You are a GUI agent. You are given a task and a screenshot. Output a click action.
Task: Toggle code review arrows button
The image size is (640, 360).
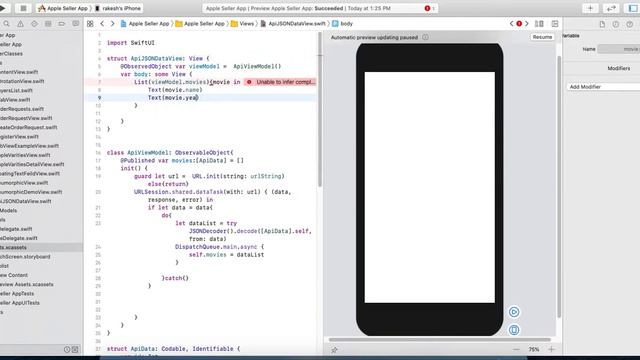click(611, 8)
